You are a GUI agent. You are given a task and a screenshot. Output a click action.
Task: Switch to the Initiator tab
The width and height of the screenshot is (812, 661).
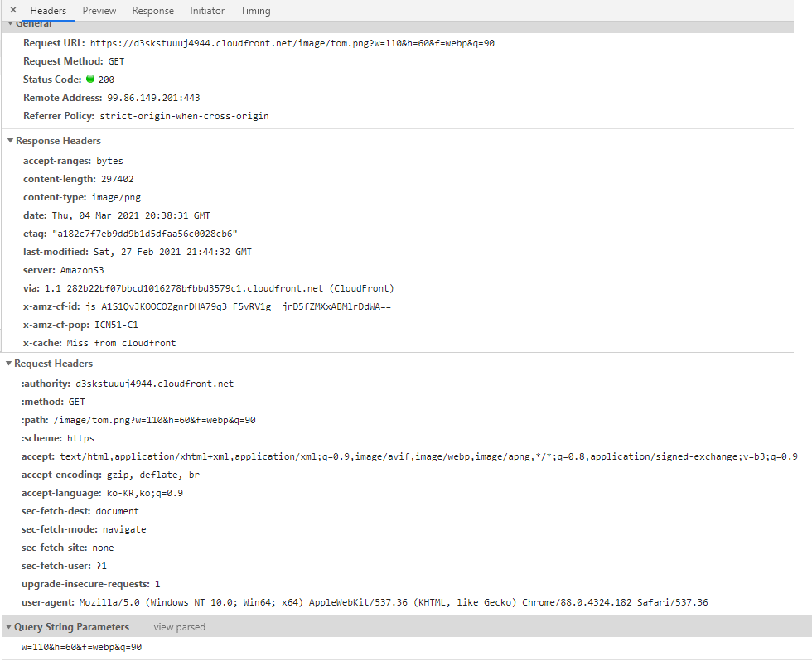[207, 10]
